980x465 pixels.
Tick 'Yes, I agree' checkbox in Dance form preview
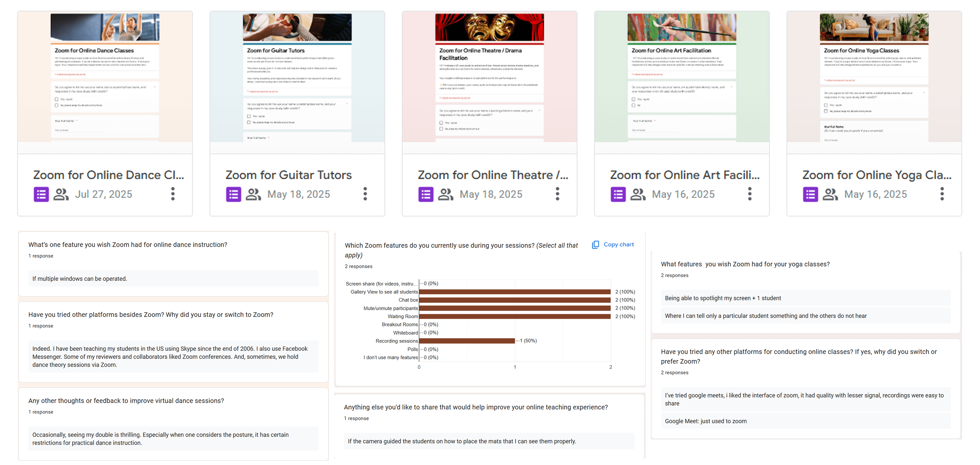(57, 99)
